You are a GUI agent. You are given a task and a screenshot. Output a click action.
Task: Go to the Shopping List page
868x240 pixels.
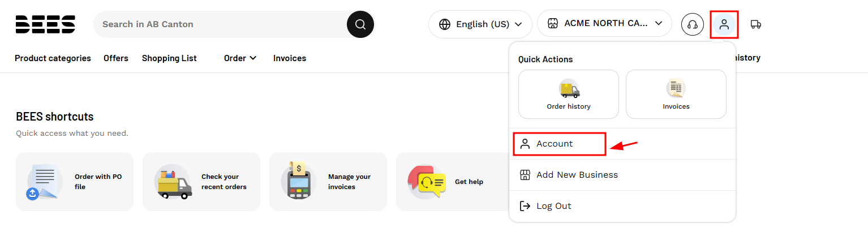pyautogui.click(x=169, y=58)
